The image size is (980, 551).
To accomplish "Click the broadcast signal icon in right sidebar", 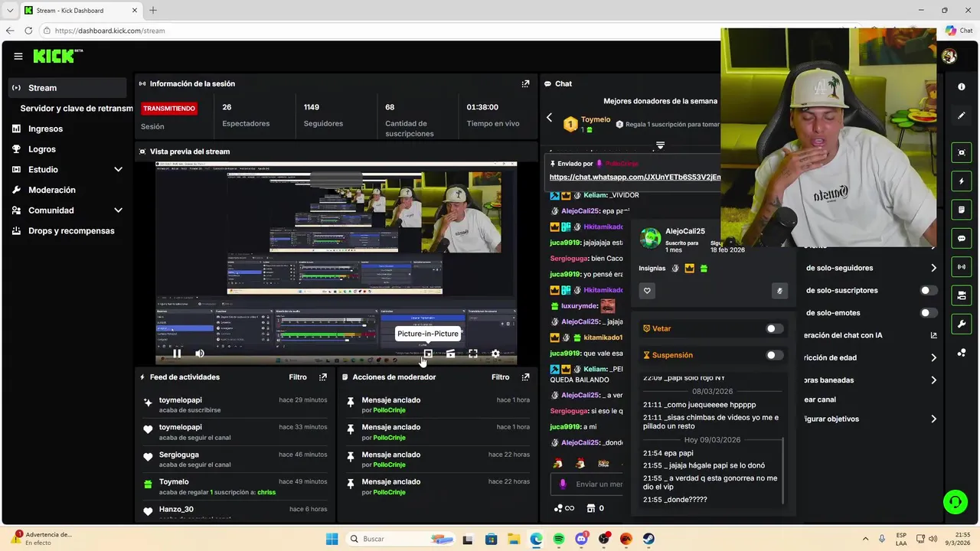I will (x=962, y=267).
